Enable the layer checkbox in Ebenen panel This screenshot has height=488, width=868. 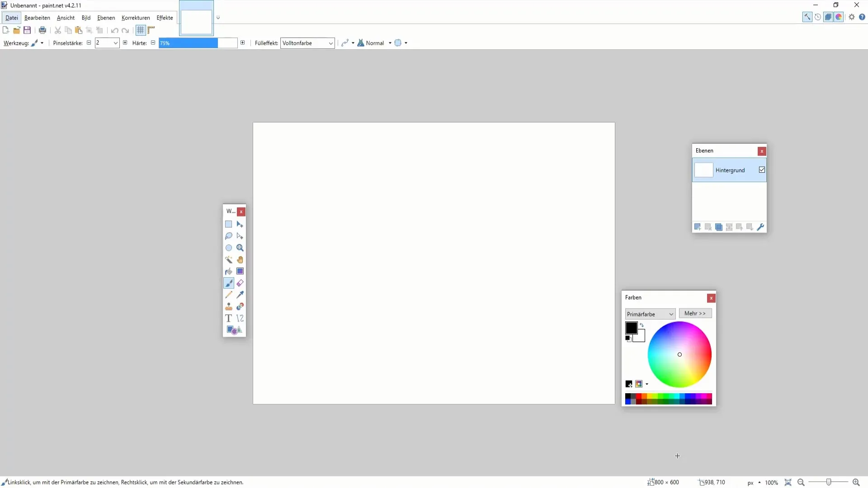coord(762,170)
